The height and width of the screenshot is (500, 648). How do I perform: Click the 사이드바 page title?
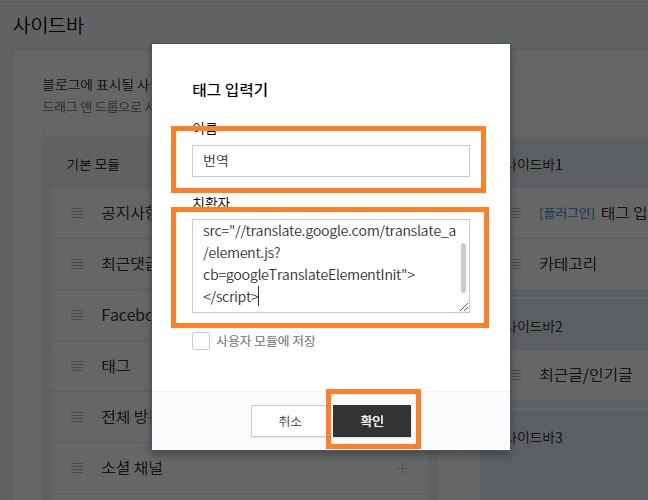click(49, 25)
